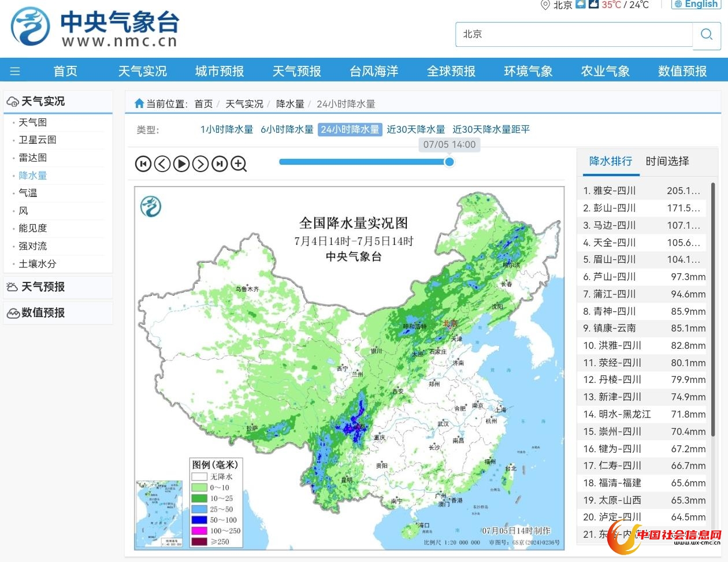Switch language to English
Screen dimensions: 728x562
coord(696,5)
